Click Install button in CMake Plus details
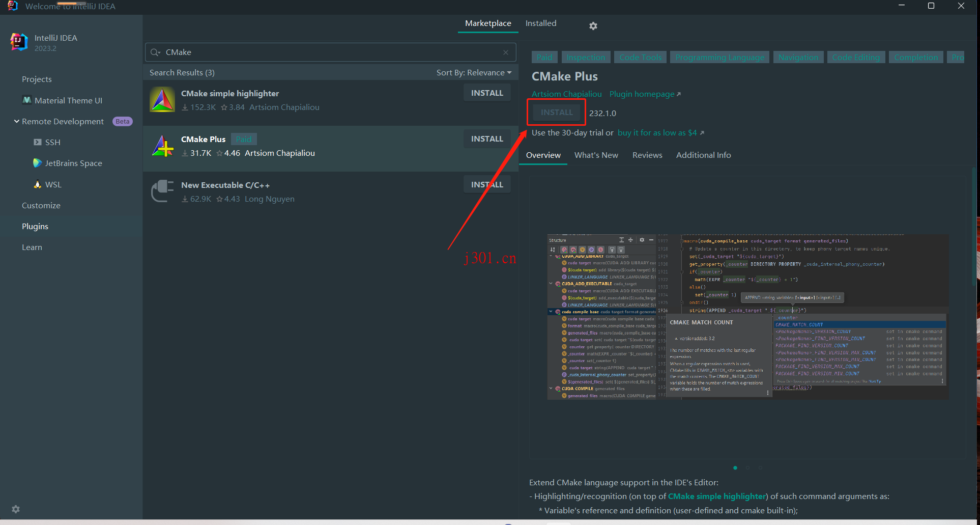The width and height of the screenshot is (980, 525). coord(557,113)
